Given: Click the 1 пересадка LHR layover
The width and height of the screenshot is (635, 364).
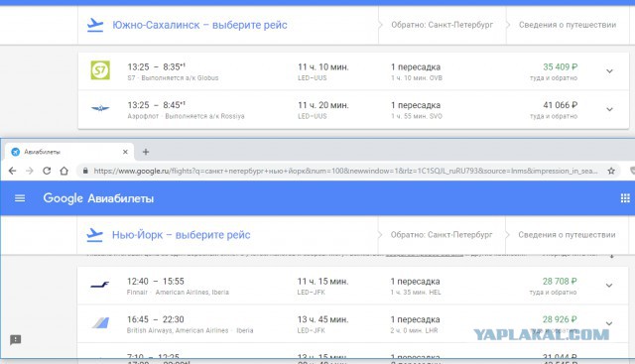Looking at the screenshot, I should pos(415,324).
